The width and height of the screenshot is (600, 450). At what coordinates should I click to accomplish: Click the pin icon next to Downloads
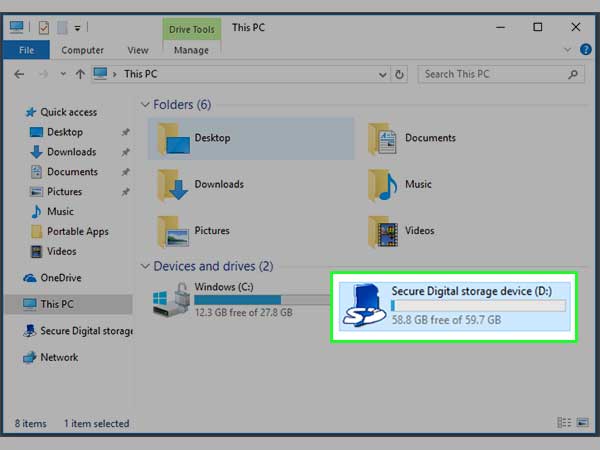tap(126, 152)
